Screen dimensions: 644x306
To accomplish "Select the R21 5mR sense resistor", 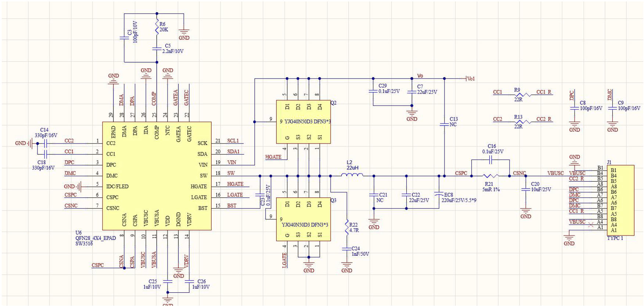I will 490,176.
